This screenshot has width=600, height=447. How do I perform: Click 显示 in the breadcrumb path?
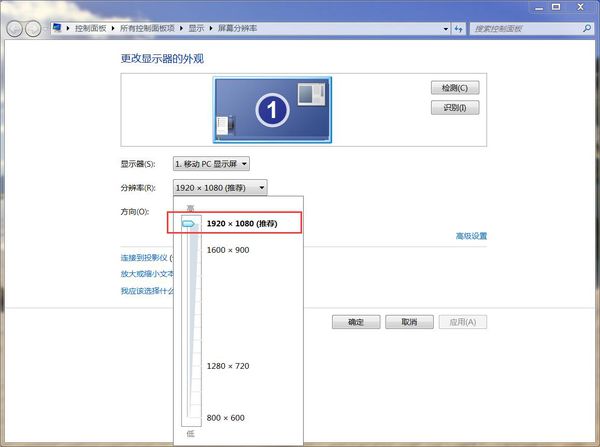[196, 28]
